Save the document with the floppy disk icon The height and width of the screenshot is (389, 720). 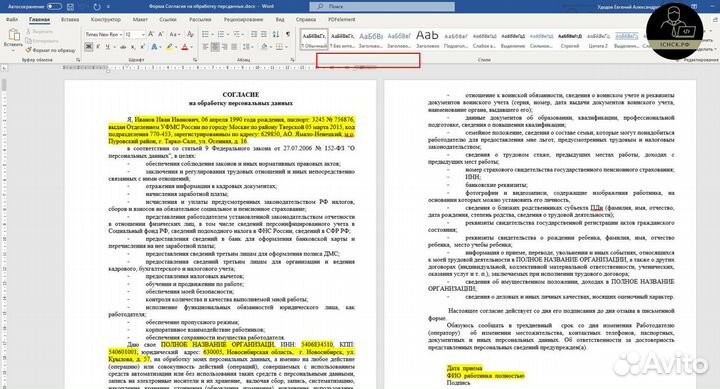click(x=70, y=7)
